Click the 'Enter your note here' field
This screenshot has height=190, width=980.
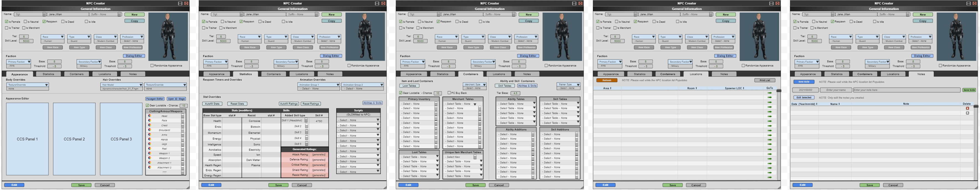click(x=906, y=90)
